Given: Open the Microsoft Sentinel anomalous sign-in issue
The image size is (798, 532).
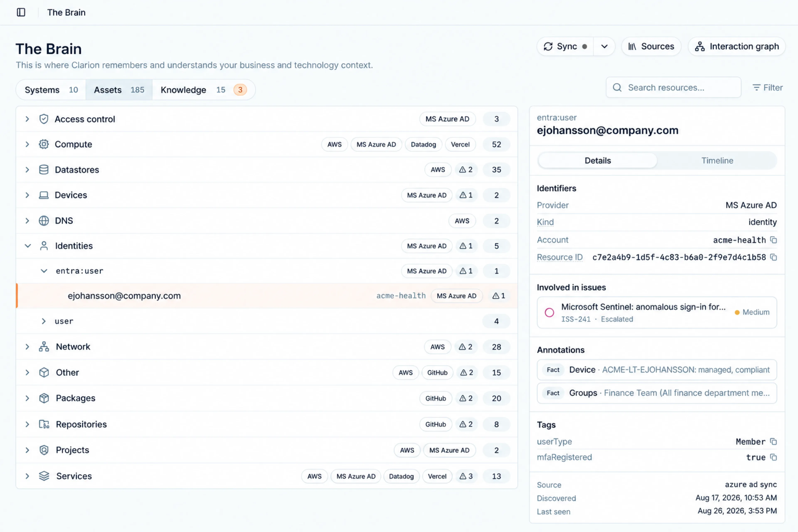Looking at the screenshot, I should point(657,313).
